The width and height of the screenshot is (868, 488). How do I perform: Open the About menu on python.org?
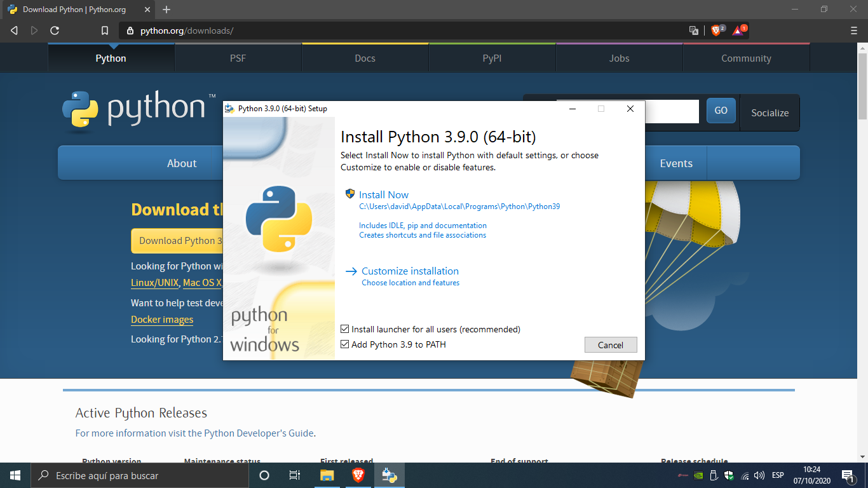click(x=182, y=163)
